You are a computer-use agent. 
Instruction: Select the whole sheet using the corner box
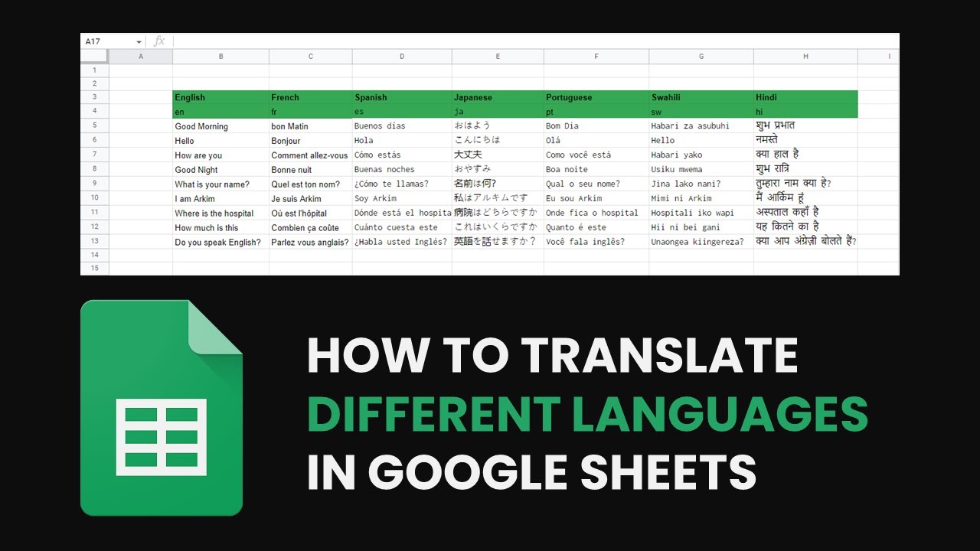(95, 56)
